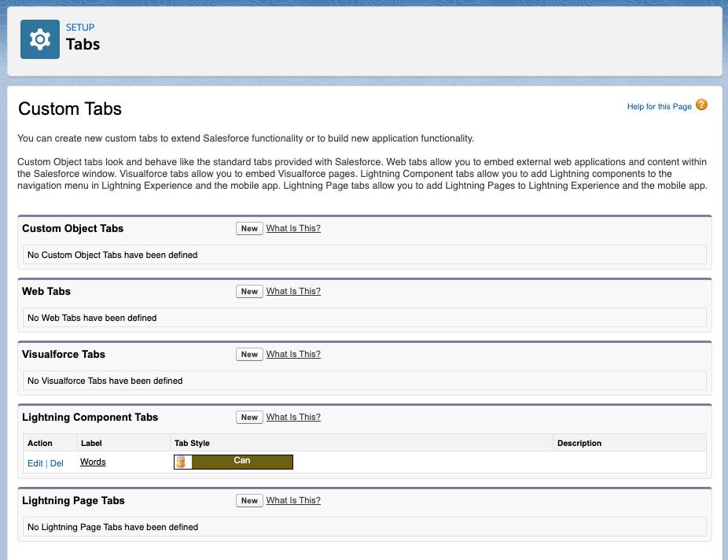Screen dimensions: 728x560
Task: Create a new Lightning Component Tab
Action: [x=249, y=417]
